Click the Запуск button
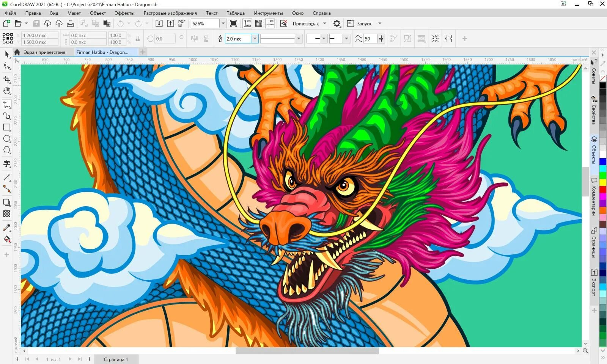 click(x=359, y=24)
